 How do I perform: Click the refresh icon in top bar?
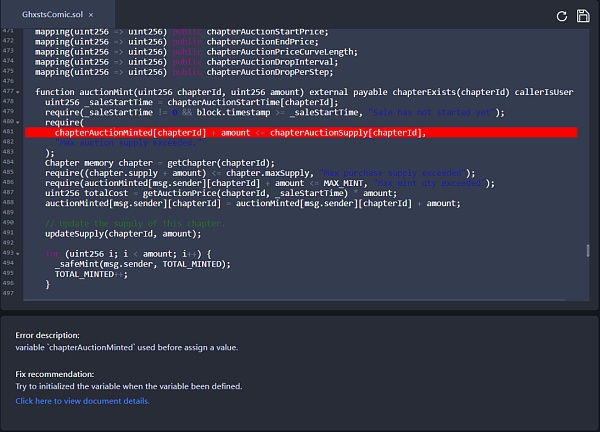(562, 16)
